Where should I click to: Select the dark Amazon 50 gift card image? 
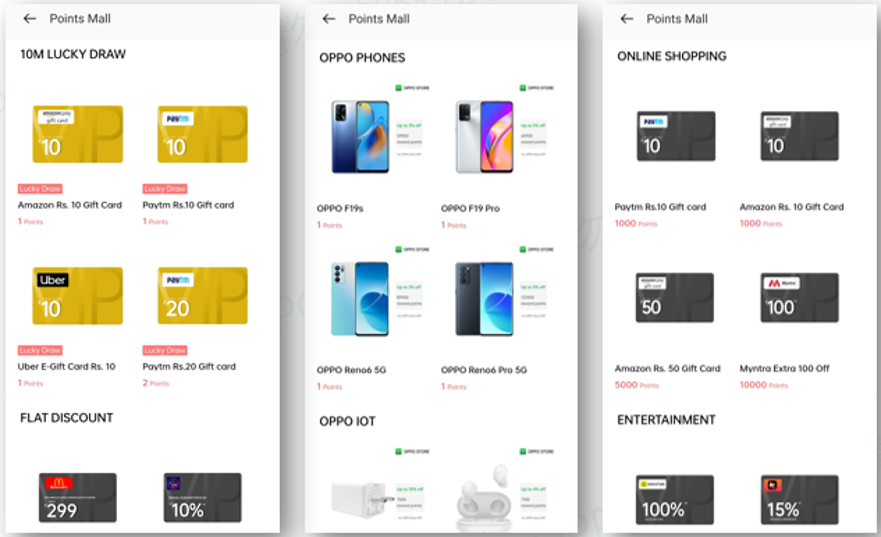[676, 298]
